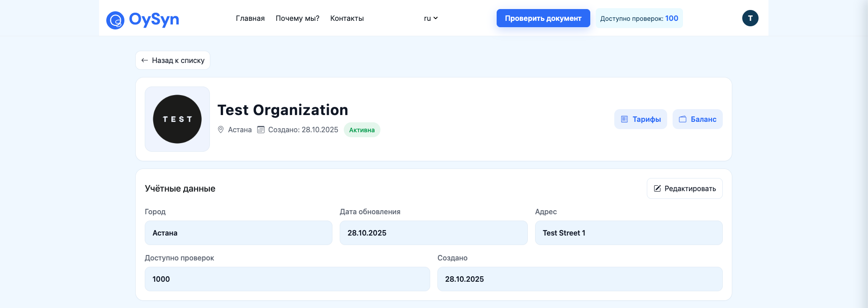Viewport: 868px width, 308px height.
Task: Click the Учётные данные heading
Action: coord(180,188)
